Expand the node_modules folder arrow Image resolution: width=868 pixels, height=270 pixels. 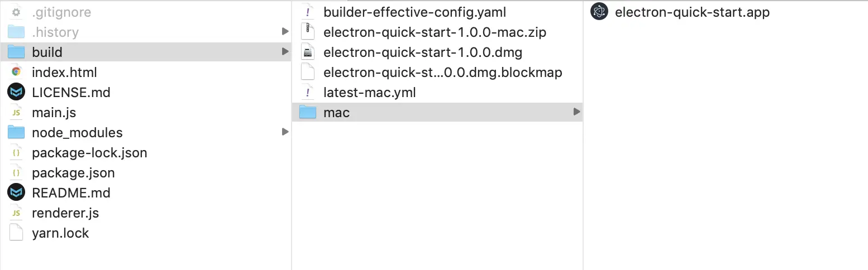pos(285,132)
